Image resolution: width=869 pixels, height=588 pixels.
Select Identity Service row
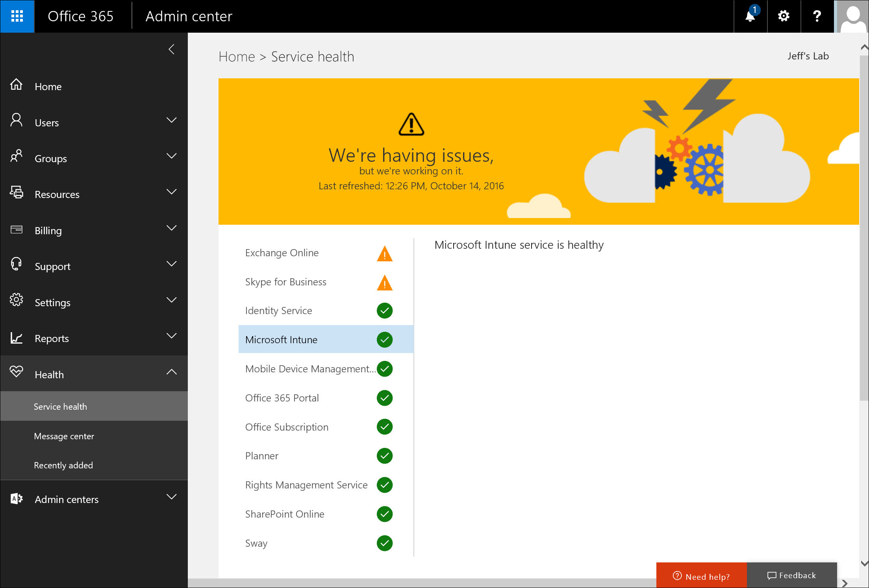point(326,311)
